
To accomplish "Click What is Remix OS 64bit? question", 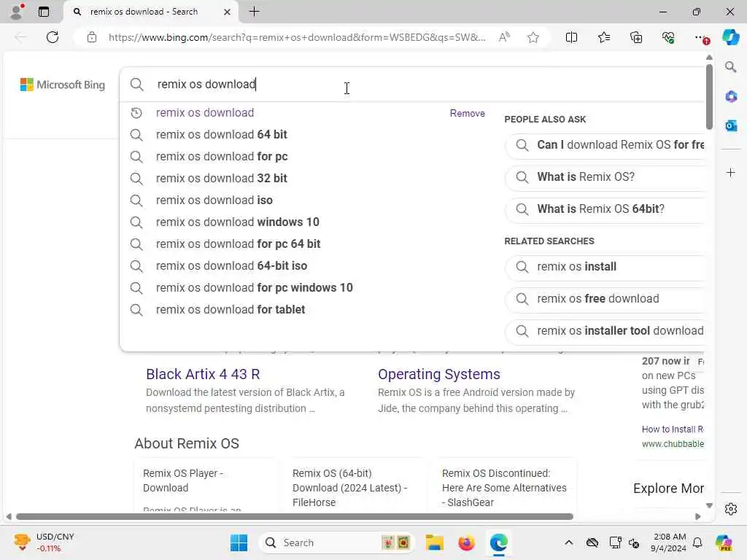I will 605,209.
